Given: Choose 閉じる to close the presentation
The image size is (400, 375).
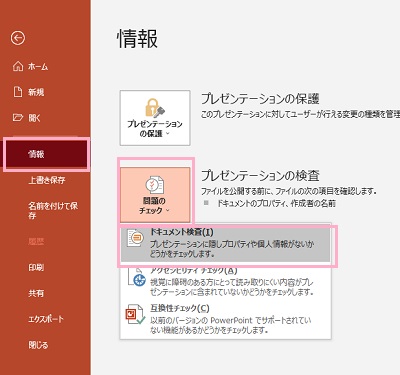Looking at the screenshot, I should coord(38,345).
